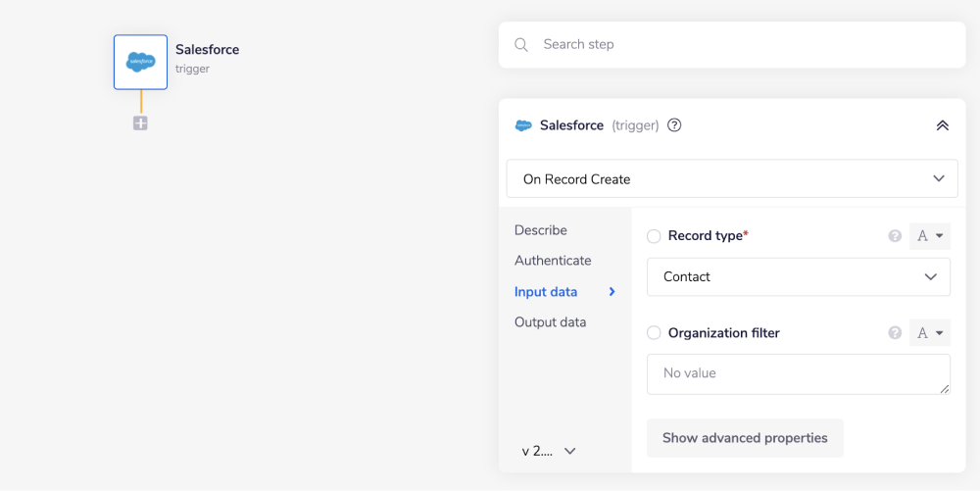Click the search magnifier icon
Screen dimensions: 980x491
(521, 45)
